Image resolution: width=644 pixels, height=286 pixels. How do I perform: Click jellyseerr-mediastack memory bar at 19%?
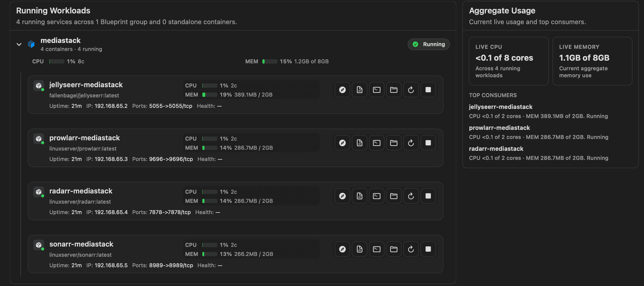tap(210, 95)
